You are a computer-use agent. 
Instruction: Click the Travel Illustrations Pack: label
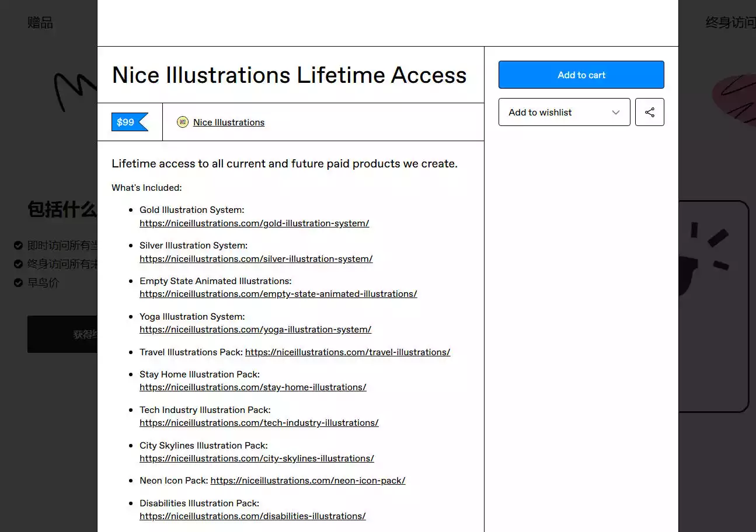point(191,352)
